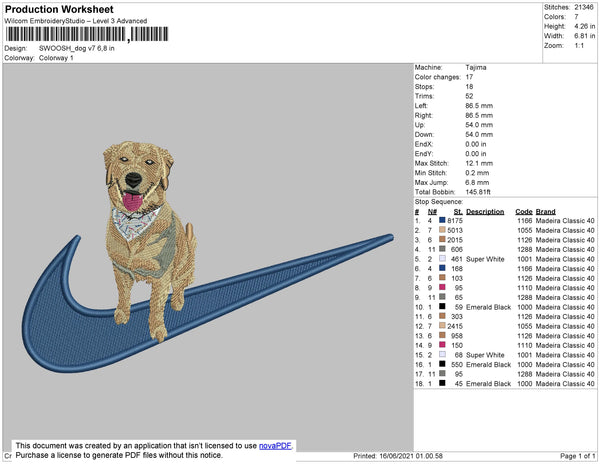The height and width of the screenshot is (464, 600).
Task: Select the Up value 54.0 mm
Action: click(x=479, y=125)
